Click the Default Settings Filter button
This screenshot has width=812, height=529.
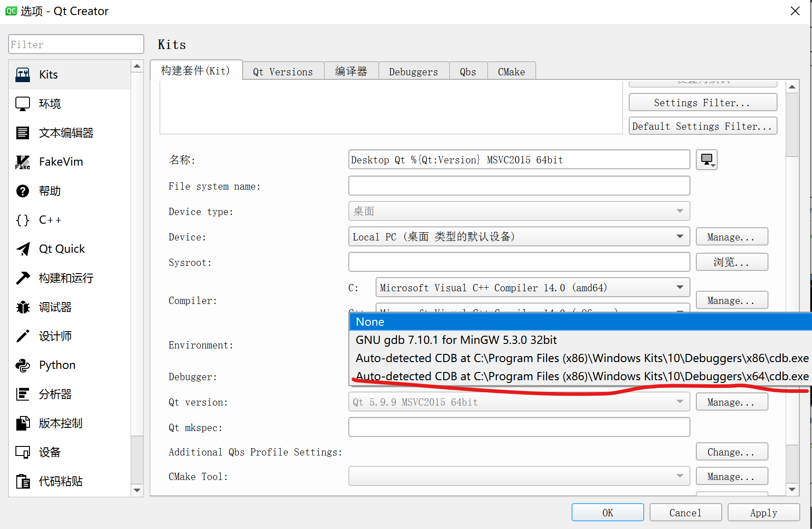pos(702,126)
